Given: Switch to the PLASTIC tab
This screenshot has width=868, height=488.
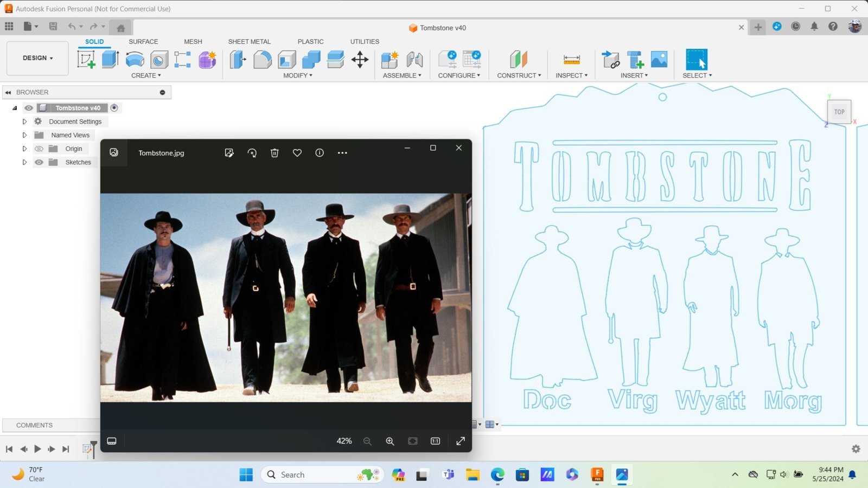Looking at the screenshot, I should tap(310, 42).
